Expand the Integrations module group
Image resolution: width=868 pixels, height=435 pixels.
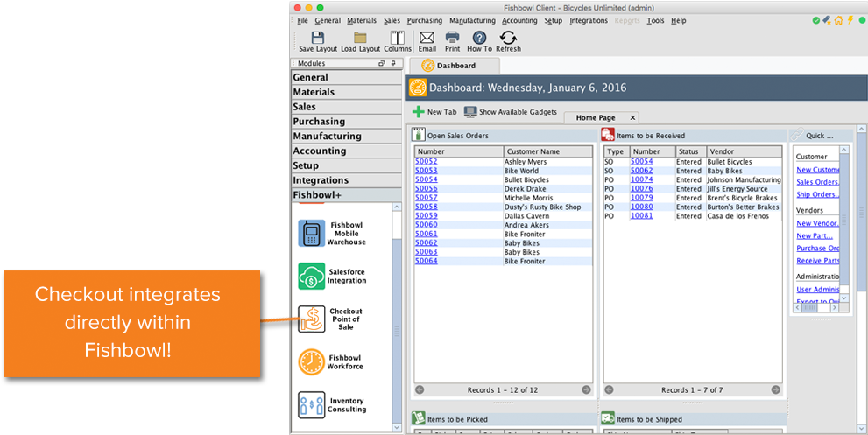point(347,180)
